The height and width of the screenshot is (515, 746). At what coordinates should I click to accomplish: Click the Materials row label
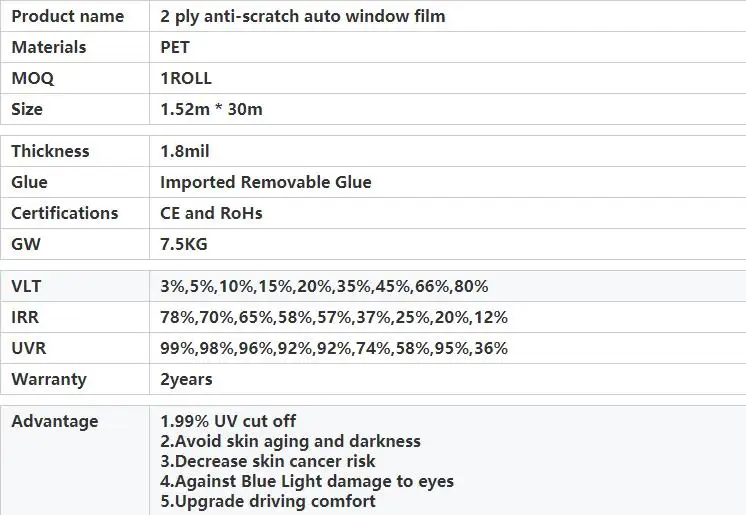[48, 47]
